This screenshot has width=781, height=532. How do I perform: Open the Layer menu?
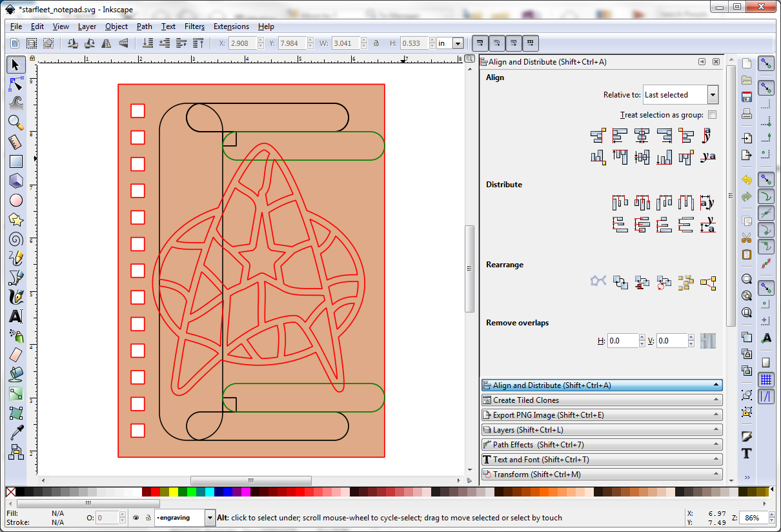87,26
